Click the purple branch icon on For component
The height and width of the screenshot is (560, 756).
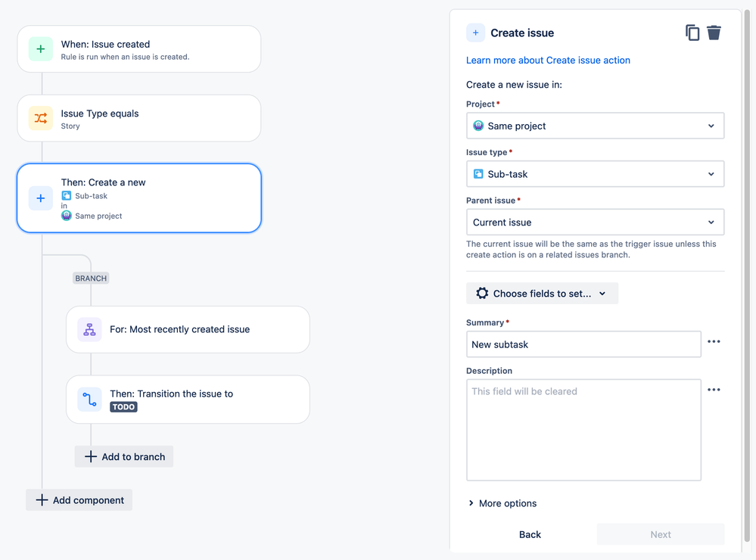point(89,329)
